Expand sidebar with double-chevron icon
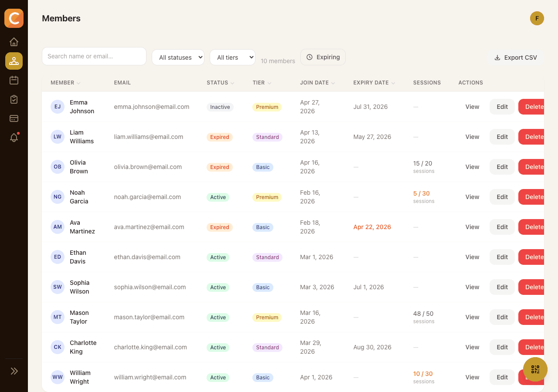The image size is (558, 392). [14, 371]
